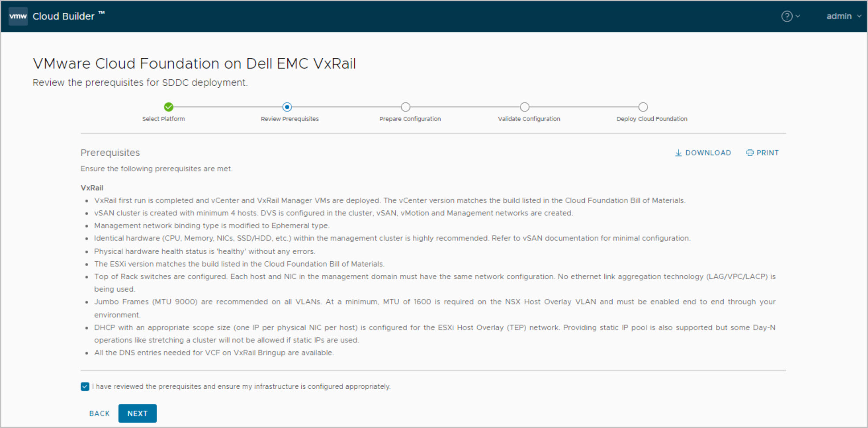Uncheck the prerequisites reviewed checkbox
868x428 pixels.
pos(85,387)
